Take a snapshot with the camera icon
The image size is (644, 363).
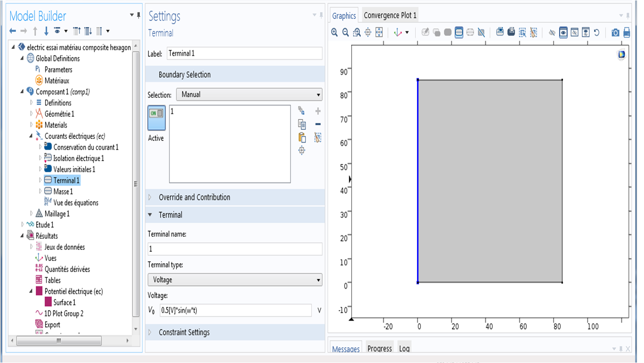click(615, 32)
